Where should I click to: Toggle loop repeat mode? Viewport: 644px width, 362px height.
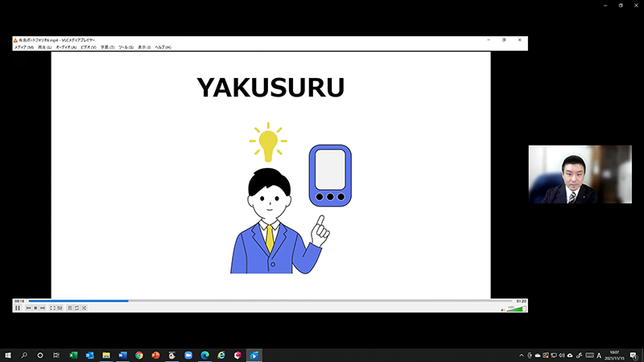(x=77, y=308)
